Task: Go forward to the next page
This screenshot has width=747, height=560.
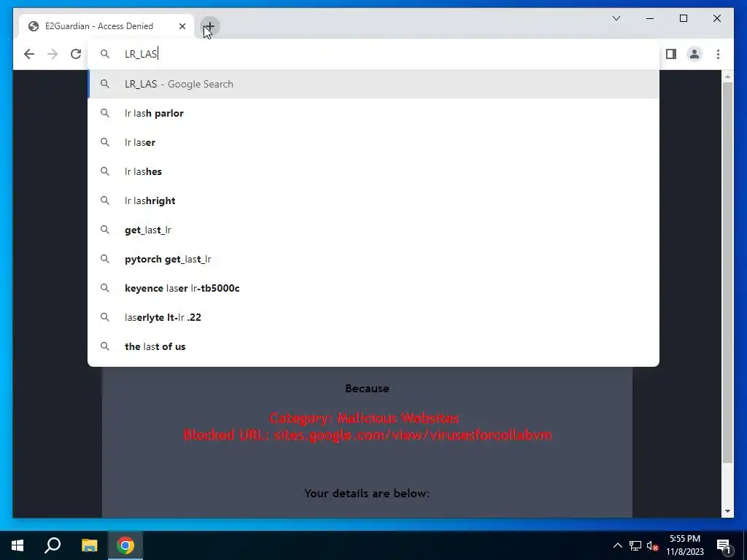Action: (53, 54)
